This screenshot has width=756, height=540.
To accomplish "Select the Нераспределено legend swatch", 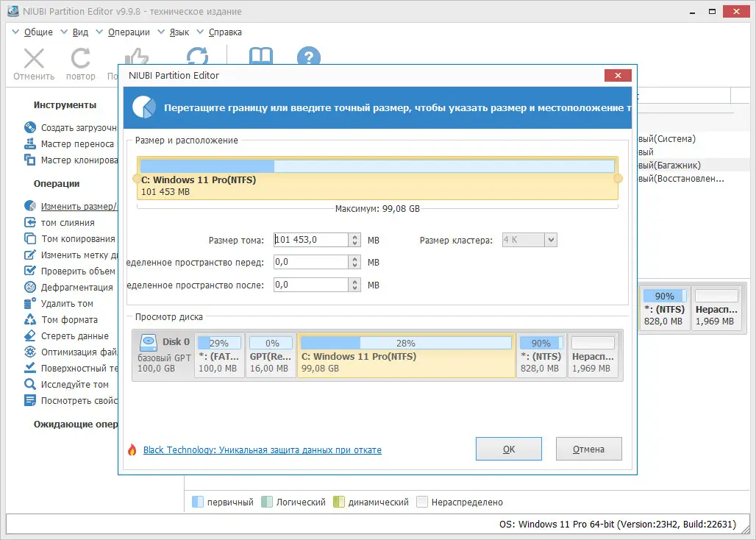I will 423,502.
